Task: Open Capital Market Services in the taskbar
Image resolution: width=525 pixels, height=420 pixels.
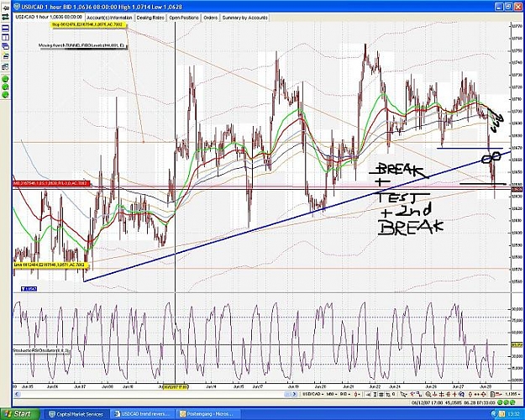Action: pyautogui.click(x=77, y=414)
